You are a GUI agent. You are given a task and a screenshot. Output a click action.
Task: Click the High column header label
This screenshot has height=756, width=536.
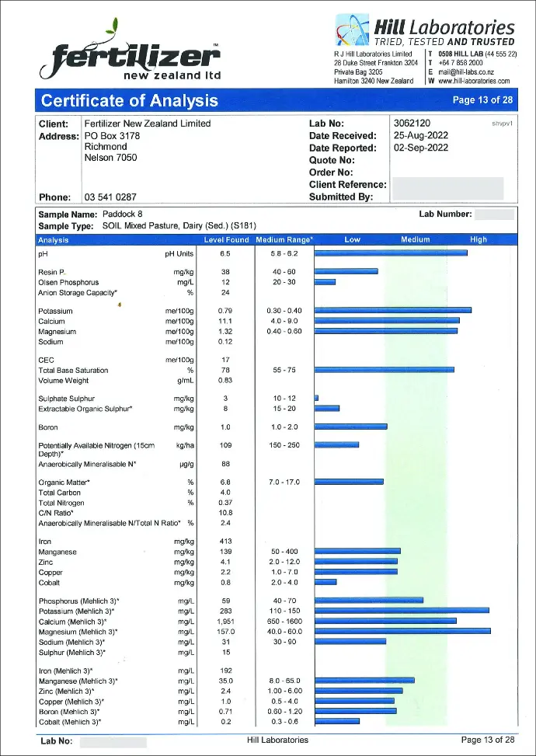[479, 239]
